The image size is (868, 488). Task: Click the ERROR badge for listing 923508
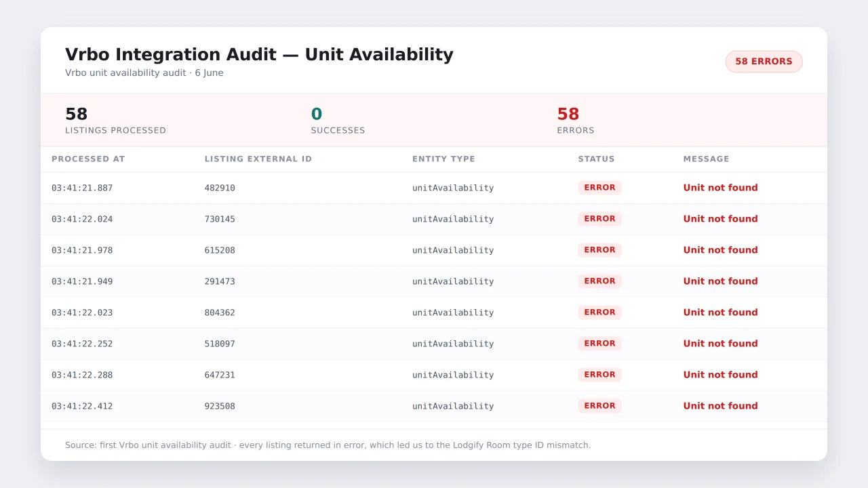[599, 406]
